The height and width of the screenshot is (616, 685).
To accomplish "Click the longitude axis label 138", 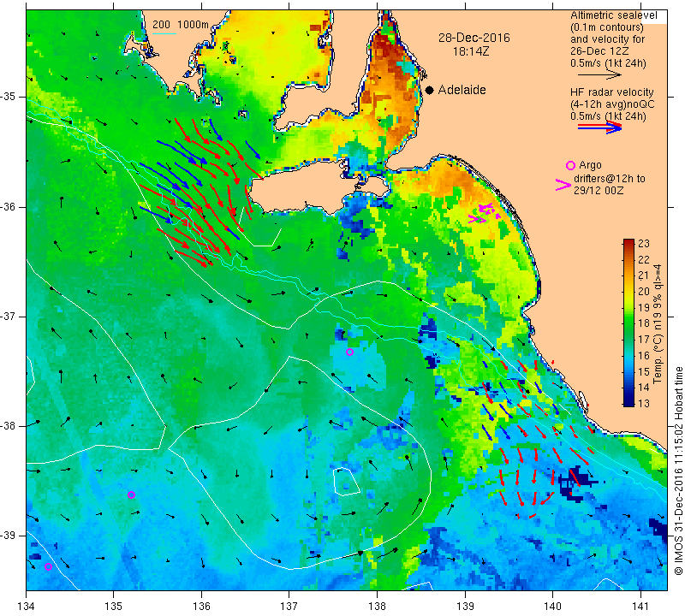I will (x=377, y=606).
